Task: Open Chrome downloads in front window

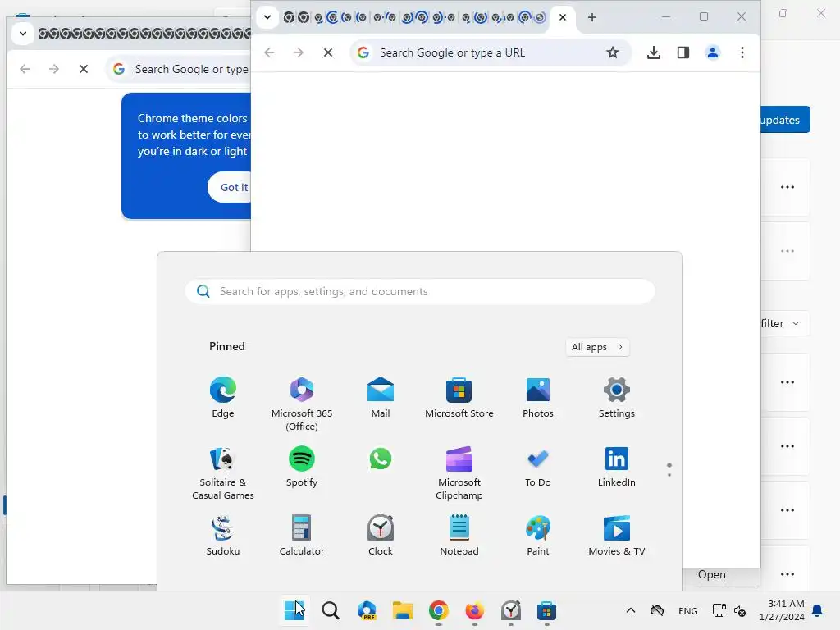Action: [x=654, y=52]
